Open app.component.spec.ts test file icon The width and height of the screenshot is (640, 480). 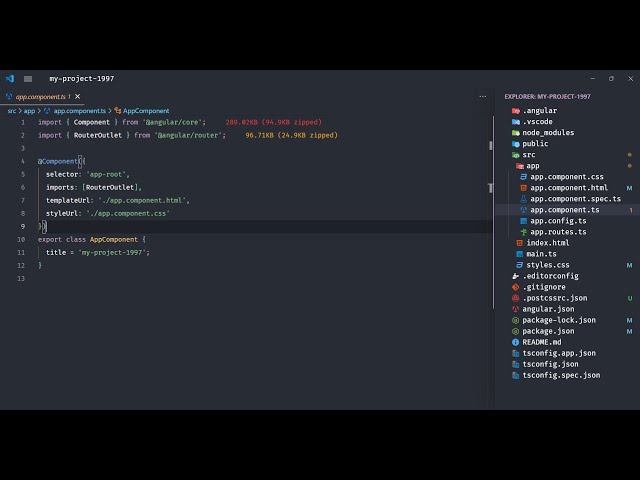[523, 199]
